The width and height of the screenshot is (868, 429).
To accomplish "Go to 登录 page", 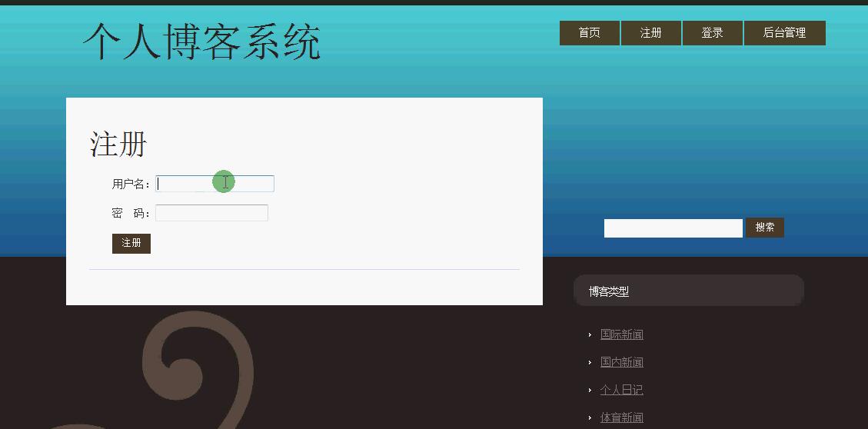I will pyautogui.click(x=713, y=33).
